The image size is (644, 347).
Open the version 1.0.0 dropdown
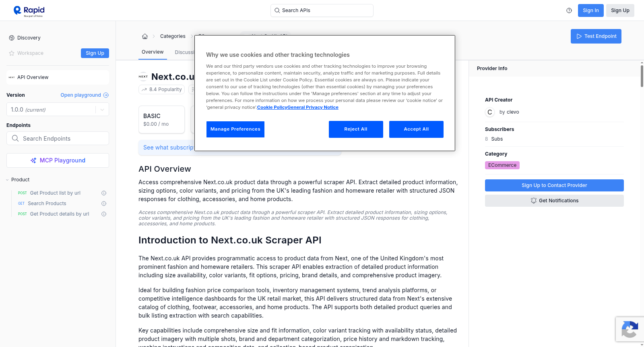58,110
